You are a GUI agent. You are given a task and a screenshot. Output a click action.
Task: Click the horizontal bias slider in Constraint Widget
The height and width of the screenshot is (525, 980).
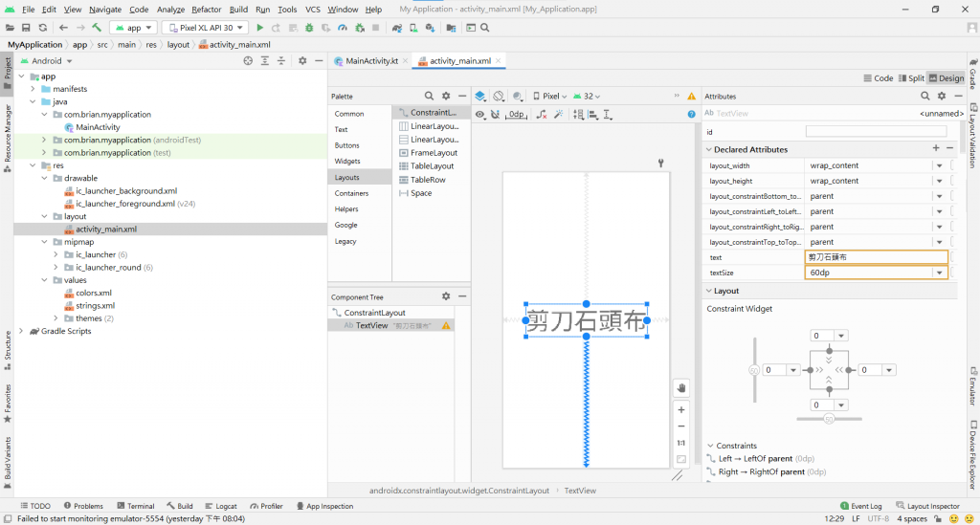pos(829,419)
